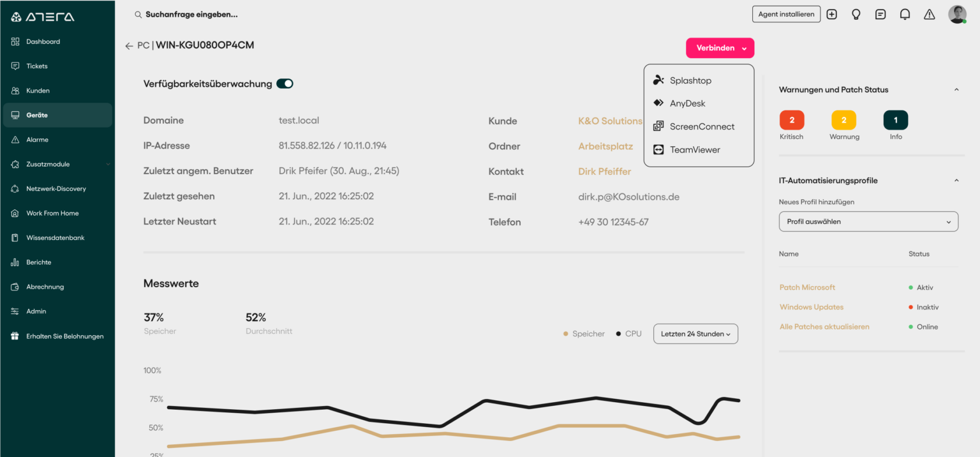Open the Alarme section

tap(37, 139)
